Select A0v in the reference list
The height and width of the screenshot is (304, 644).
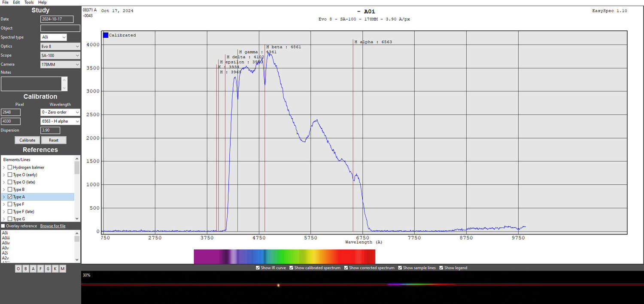[x=5, y=248]
